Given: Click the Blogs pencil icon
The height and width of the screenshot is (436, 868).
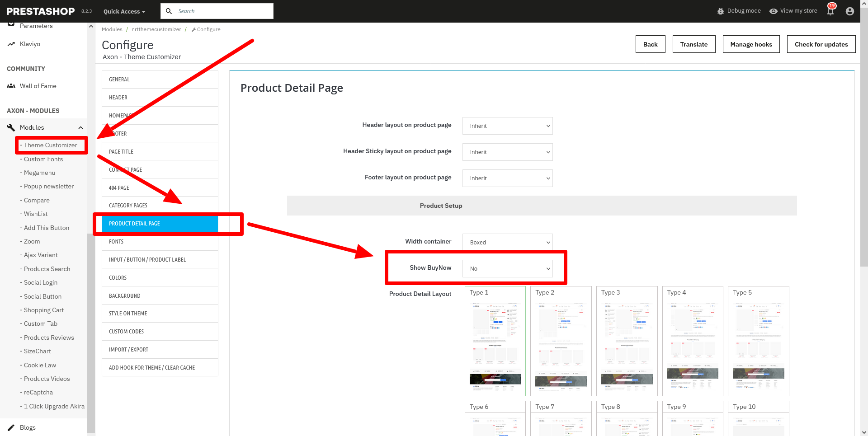Looking at the screenshot, I should click(x=11, y=427).
